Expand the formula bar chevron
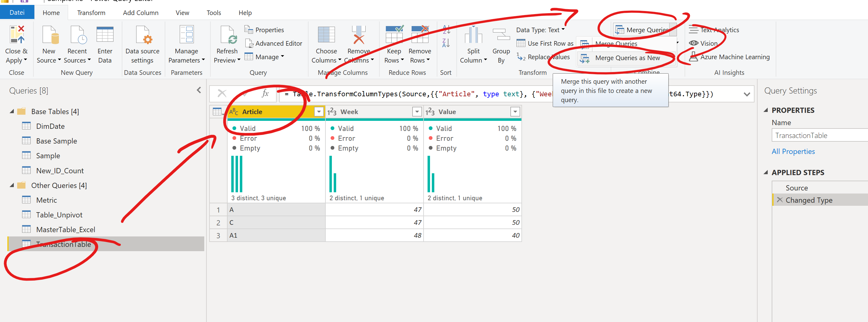This screenshot has height=322, width=868. tap(747, 94)
